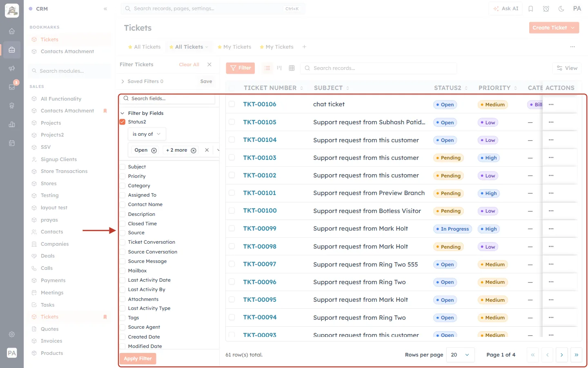Open the PA user profile avatar
Viewport: 588px width, 368px height.
[x=577, y=9]
